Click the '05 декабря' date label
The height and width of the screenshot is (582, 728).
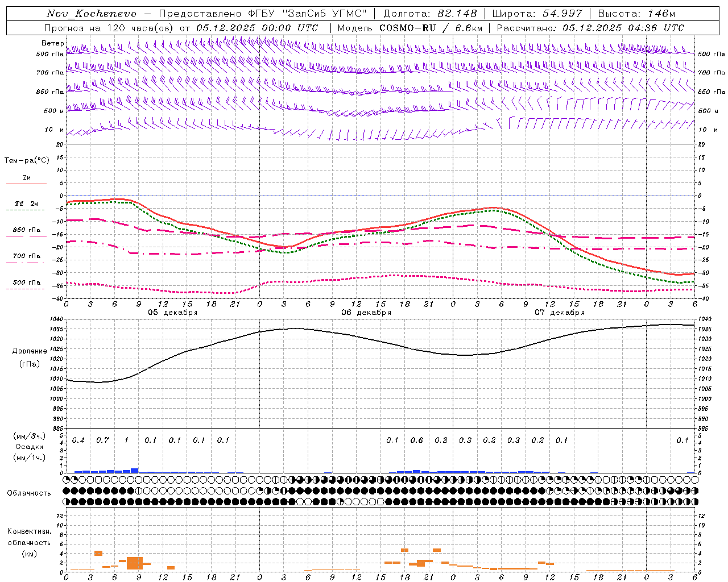coord(173,313)
